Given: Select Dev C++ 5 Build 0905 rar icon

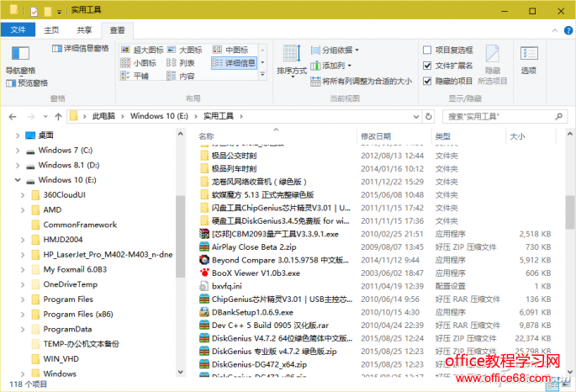Looking at the screenshot, I should 204,326.
